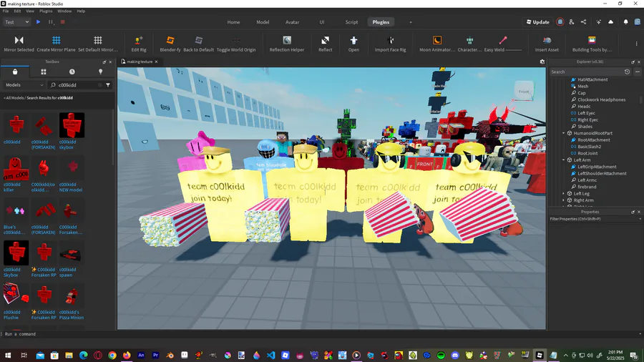This screenshot has height=362, width=644.
Task: Switch to the Avatar ribbon tab
Action: coord(292,22)
